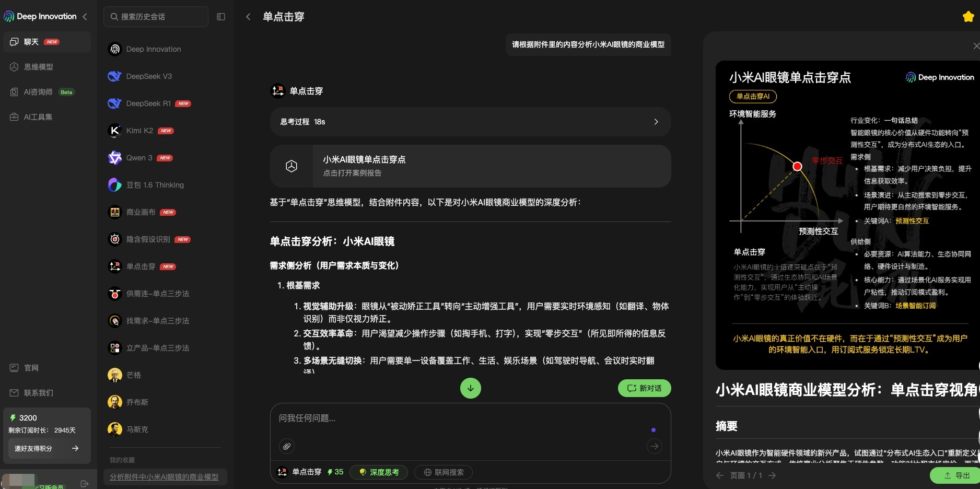Click 邀好友得积分 invite button
Viewport: 980px width, 489px height.
click(46, 448)
